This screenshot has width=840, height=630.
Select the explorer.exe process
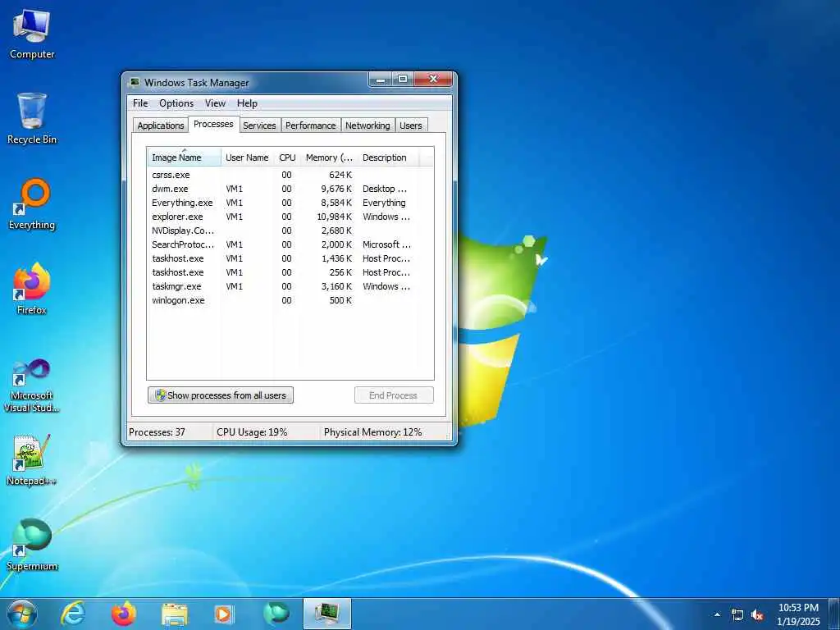290,217
